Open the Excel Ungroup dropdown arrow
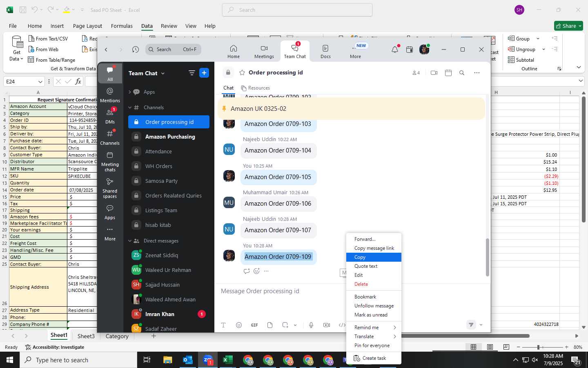The width and height of the screenshot is (588, 368). coord(543,49)
